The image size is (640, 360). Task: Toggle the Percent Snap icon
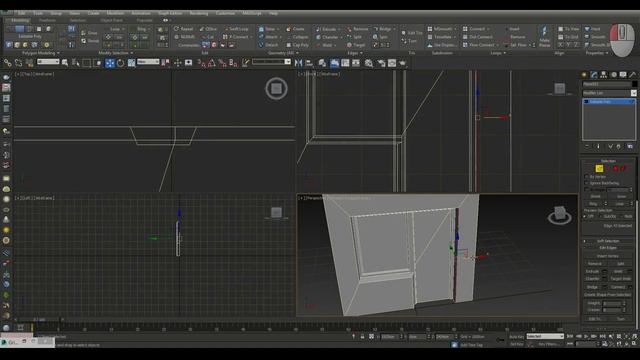222,63
